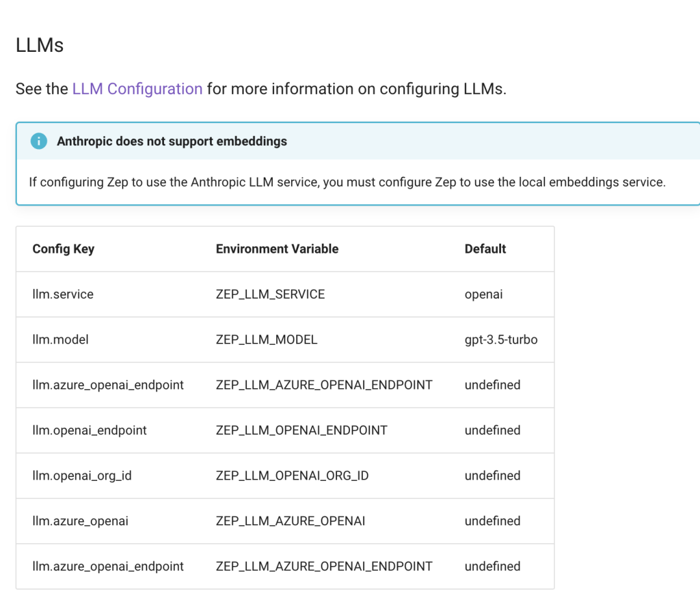Viewport: 700px width, 608px height.
Task: Click the ZEP_LLM_MODEL environment variable
Action: [x=266, y=340]
